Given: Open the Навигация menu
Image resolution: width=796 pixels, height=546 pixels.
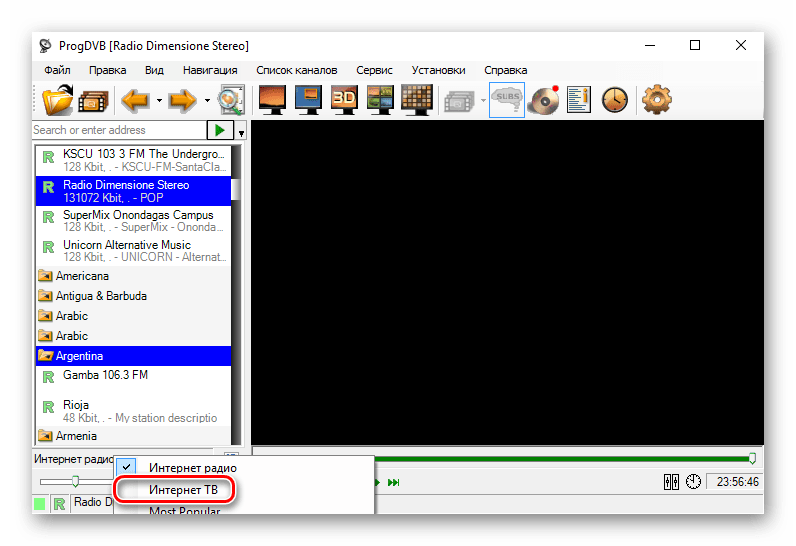Looking at the screenshot, I should [x=210, y=70].
